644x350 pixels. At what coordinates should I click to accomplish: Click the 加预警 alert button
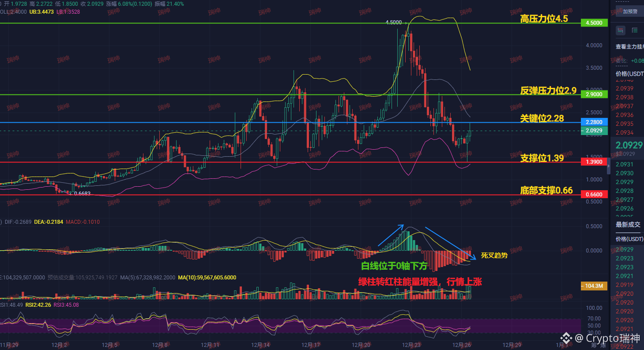(631, 12)
